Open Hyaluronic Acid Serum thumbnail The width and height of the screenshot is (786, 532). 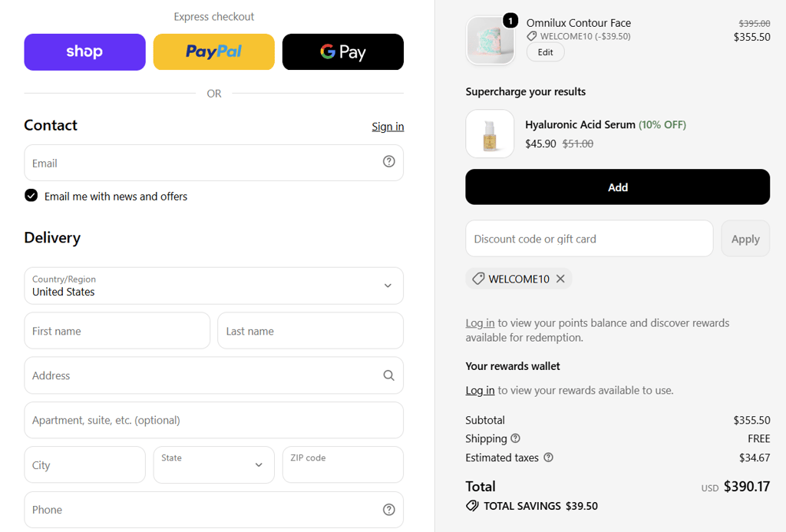(x=490, y=134)
